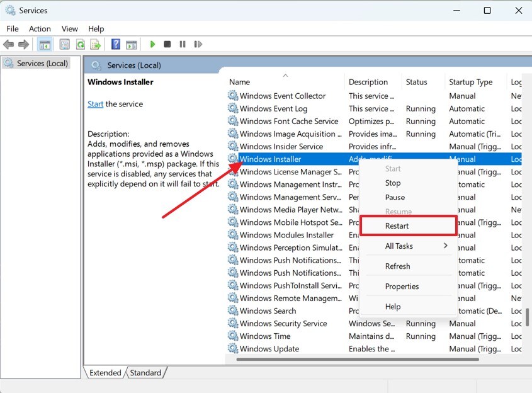Click gear icon beside Windows Insider Service
The width and height of the screenshot is (532, 393).
click(x=233, y=146)
